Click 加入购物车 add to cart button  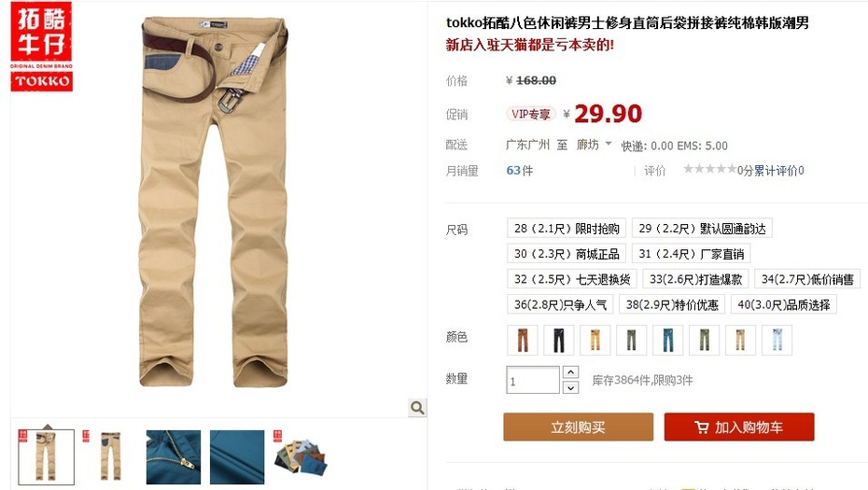coord(739,427)
